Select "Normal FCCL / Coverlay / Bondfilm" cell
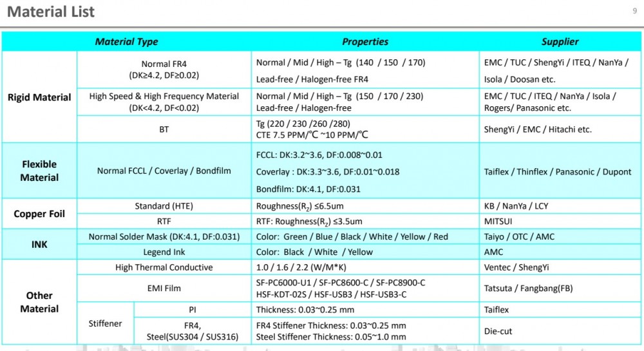Viewport: 644px width, 351px height. [164, 171]
